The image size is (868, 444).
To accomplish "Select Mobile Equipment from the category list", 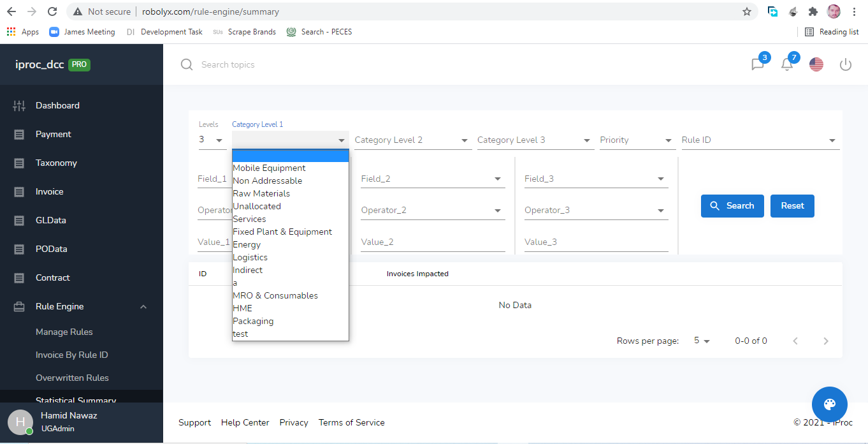I will [291, 168].
